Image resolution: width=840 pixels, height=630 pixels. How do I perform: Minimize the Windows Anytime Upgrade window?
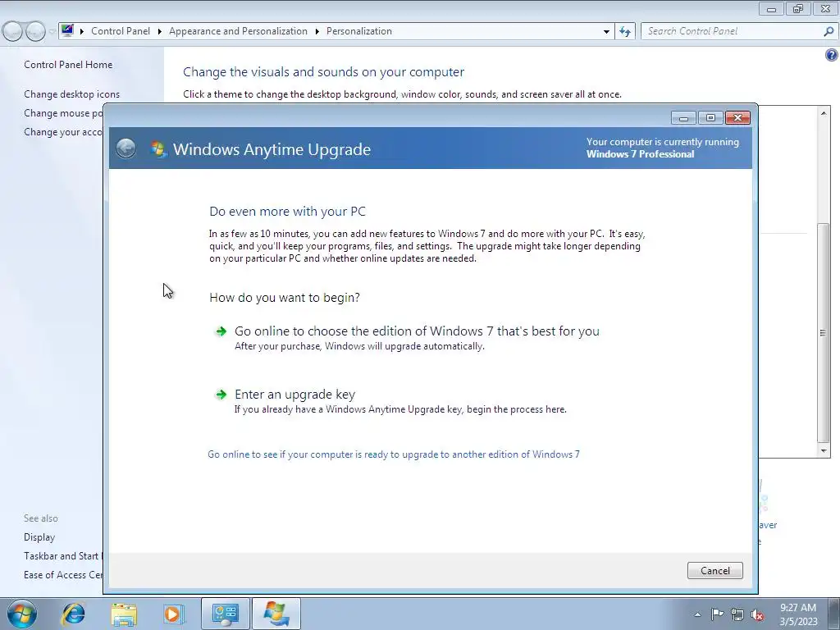pyautogui.click(x=683, y=118)
